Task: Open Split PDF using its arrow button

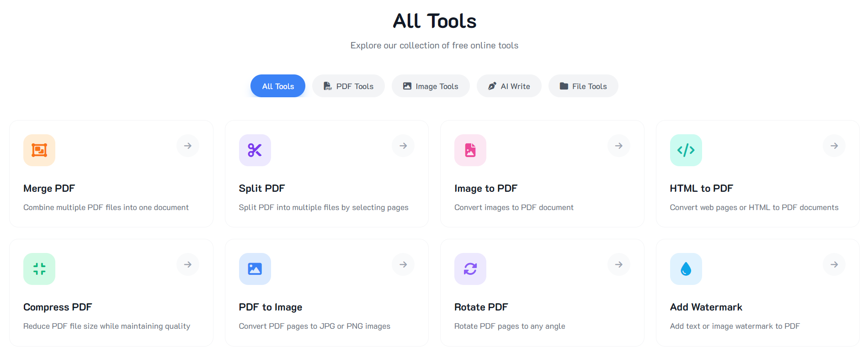Action: tap(403, 146)
